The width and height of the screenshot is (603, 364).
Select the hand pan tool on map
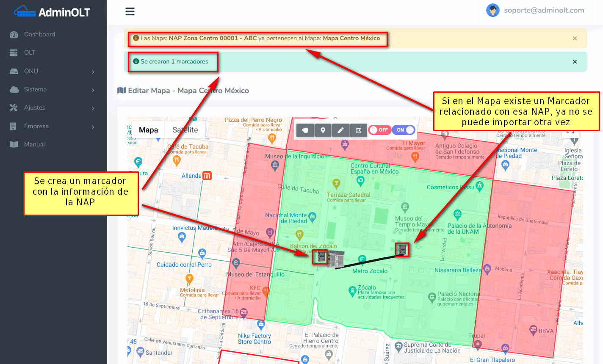tap(305, 130)
